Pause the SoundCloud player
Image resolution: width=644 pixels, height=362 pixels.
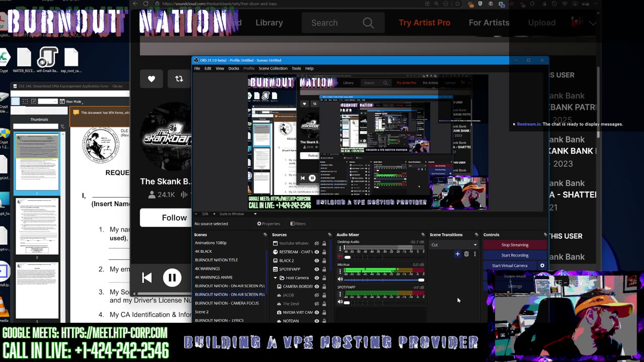pyautogui.click(x=172, y=278)
